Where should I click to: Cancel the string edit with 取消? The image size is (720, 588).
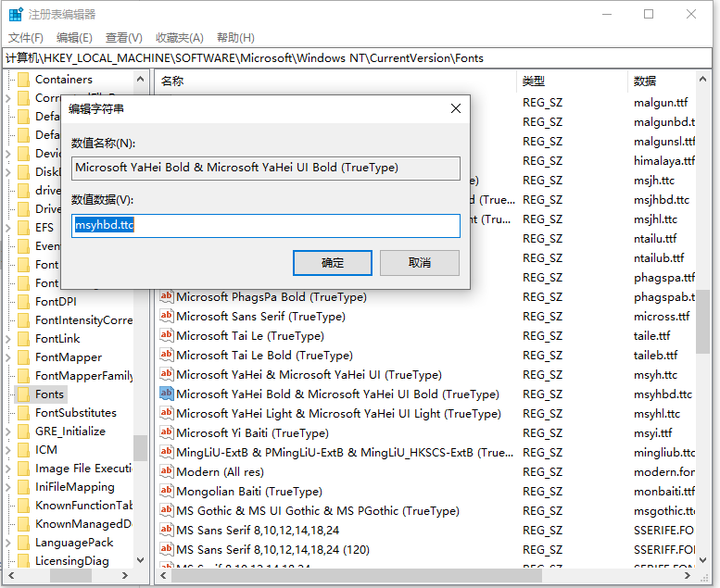click(419, 263)
